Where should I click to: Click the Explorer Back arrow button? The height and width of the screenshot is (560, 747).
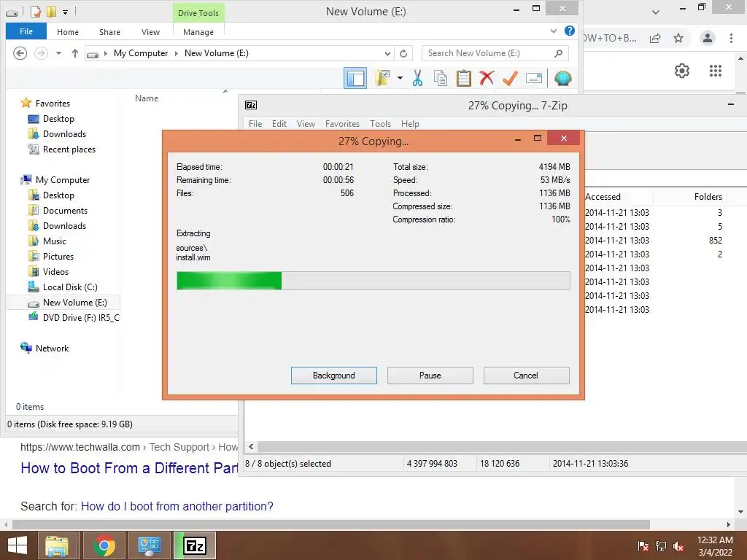click(x=20, y=52)
